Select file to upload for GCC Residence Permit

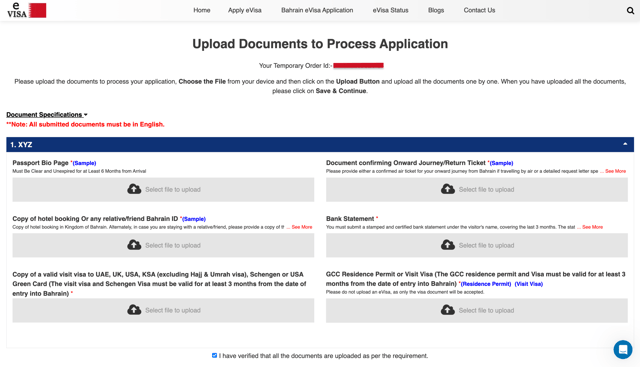pyautogui.click(x=477, y=310)
